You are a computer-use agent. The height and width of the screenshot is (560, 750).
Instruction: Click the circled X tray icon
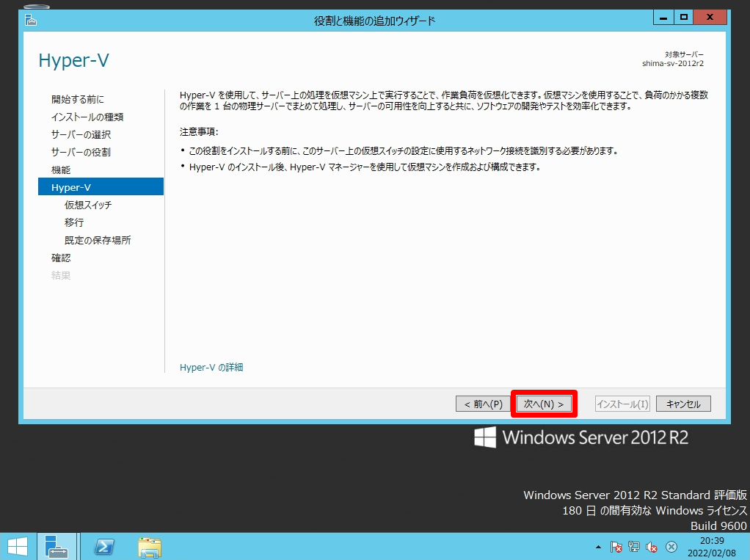(x=671, y=547)
